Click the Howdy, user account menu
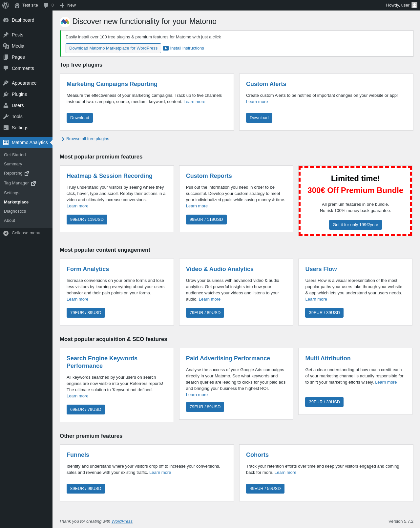 tap(401, 5)
